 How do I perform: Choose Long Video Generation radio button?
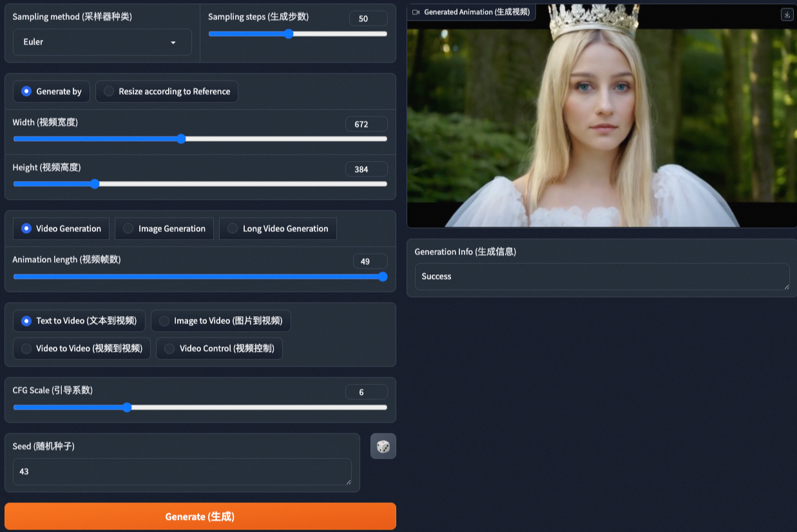(x=278, y=229)
